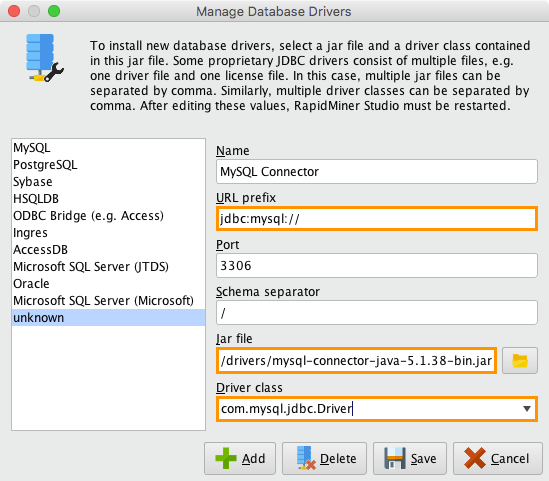549x481 pixels.
Task: Click the Schema separator input field
Action: (x=377, y=313)
